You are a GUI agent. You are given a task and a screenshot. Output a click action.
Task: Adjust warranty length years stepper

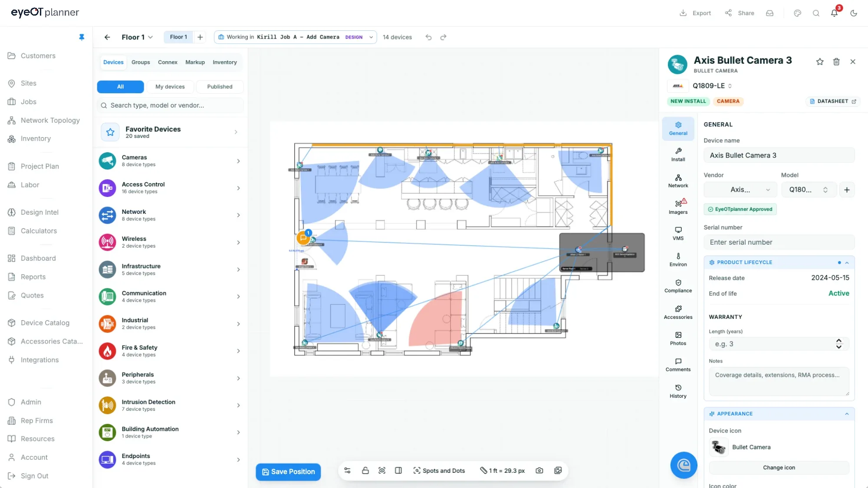pyautogui.click(x=839, y=344)
